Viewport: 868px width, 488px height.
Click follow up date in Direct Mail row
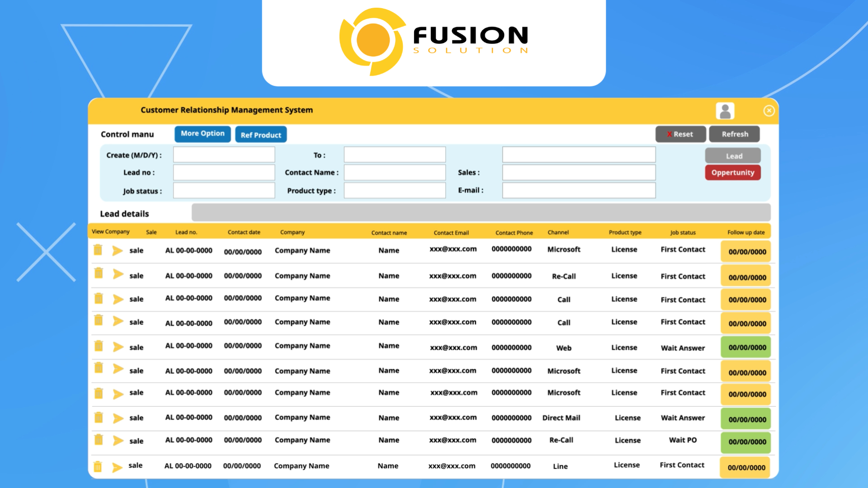click(745, 419)
